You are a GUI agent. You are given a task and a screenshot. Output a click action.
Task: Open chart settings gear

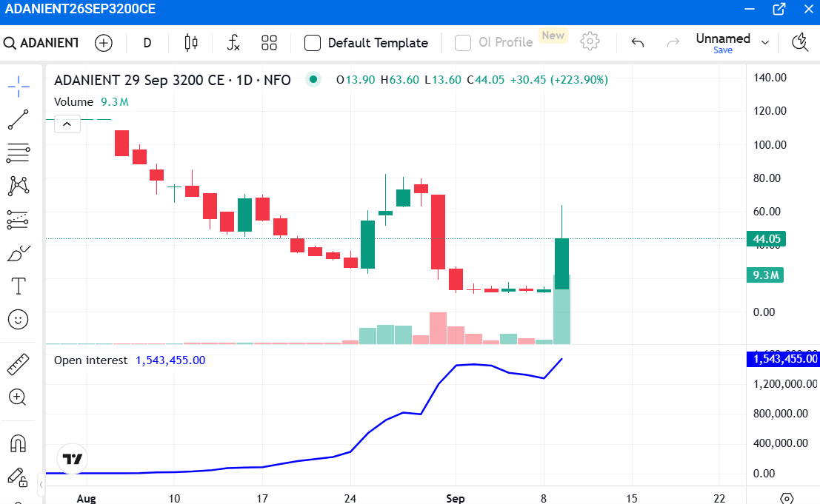click(590, 41)
